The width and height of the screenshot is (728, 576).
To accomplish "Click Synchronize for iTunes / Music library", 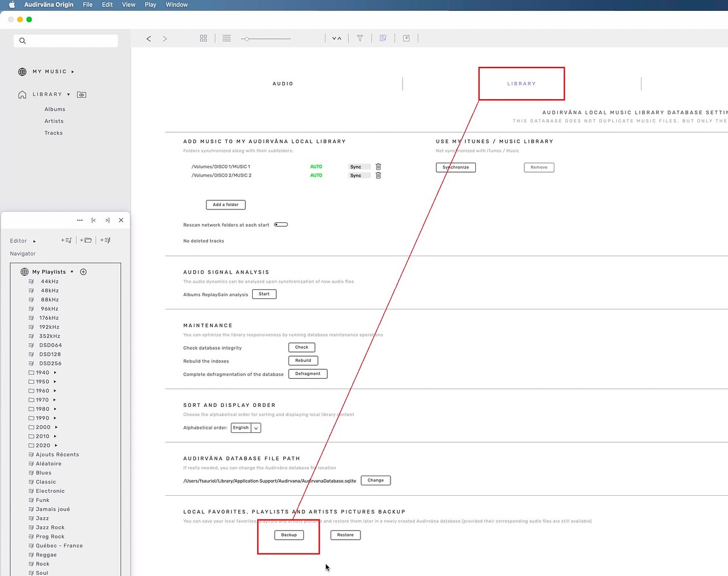I will coord(456,167).
